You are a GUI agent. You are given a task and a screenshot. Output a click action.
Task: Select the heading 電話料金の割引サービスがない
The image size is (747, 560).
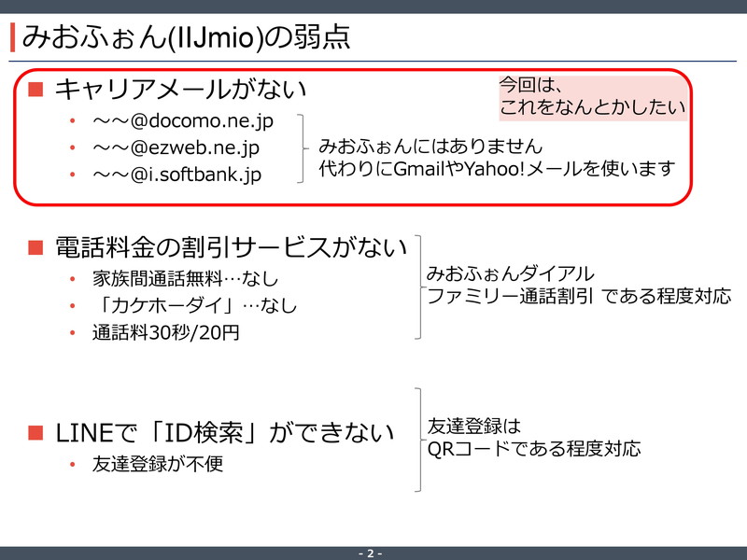click(x=231, y=247)
